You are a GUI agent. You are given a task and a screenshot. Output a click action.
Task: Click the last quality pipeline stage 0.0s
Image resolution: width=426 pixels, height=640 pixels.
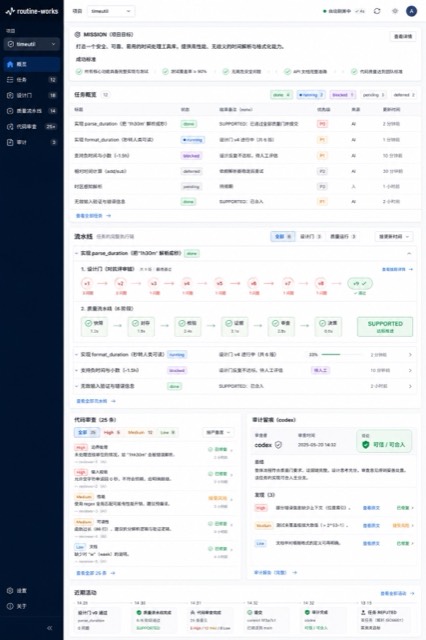(328, 326)
